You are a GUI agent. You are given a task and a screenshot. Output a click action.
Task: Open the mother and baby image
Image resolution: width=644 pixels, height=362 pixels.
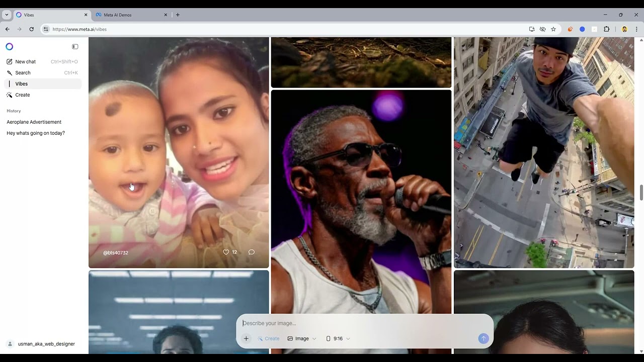pos(179,152)
